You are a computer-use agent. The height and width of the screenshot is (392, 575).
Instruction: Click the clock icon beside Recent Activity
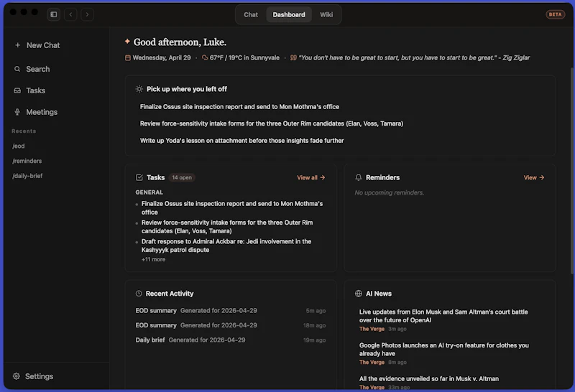pos(139,294)
